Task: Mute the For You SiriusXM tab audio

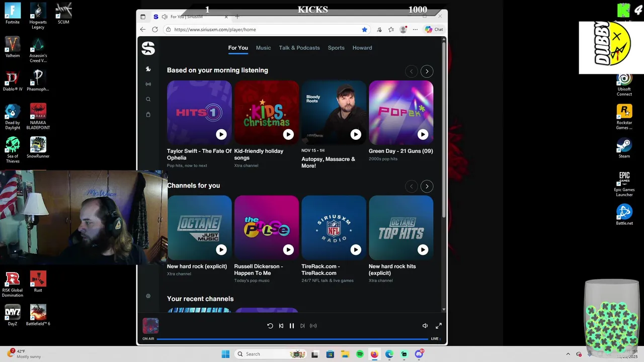Action: coord(164,17)
